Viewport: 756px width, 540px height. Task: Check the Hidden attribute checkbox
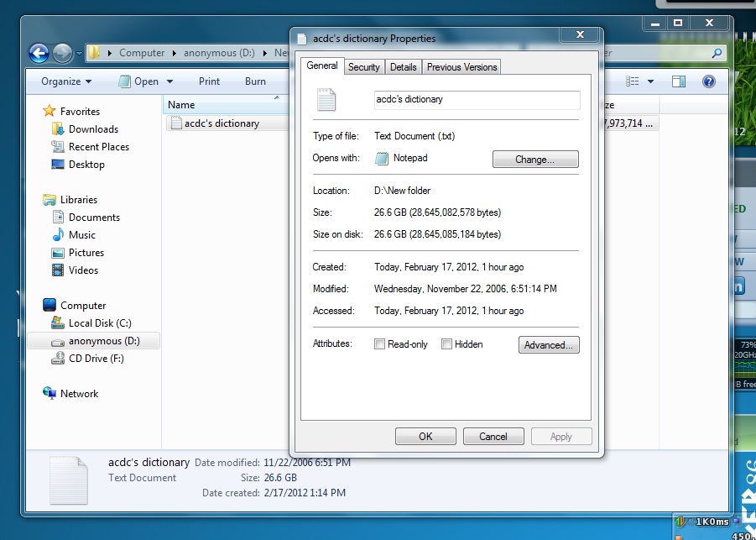447,344
